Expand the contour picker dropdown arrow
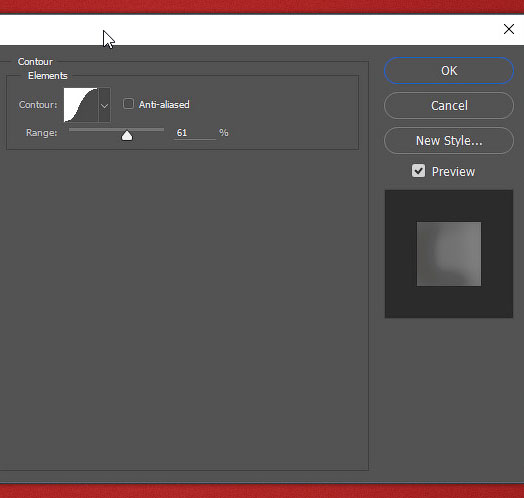The height and width of the screenshot is (498, 524). 104,105
